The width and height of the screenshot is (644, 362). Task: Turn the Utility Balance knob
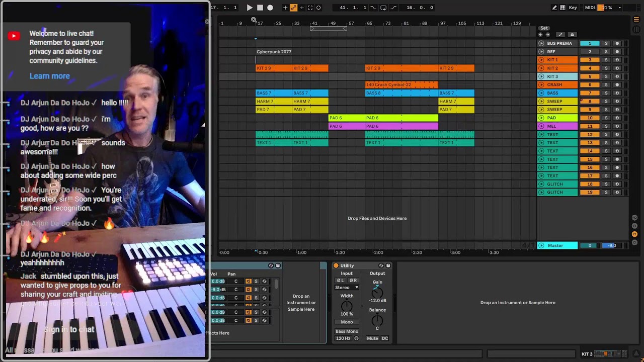pyautogui.click(x=377, y=320)
